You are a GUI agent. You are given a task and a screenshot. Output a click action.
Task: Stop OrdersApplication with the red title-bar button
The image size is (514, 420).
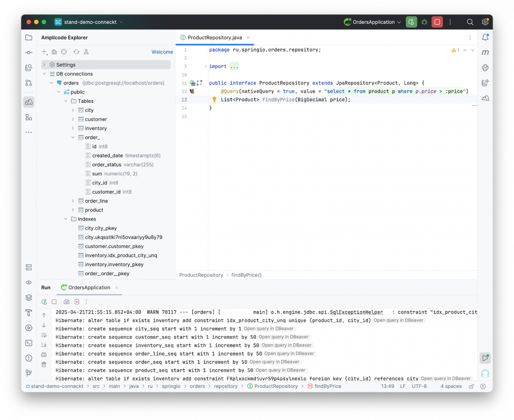pyautogui.click(x=437, y=22)
